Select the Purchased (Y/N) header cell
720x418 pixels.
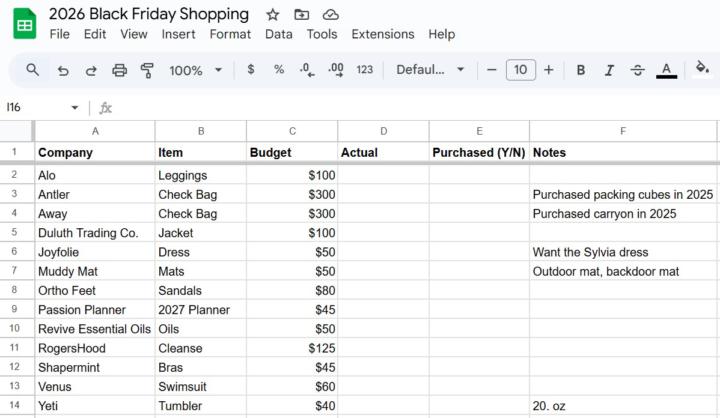click(x=479, y=153)
